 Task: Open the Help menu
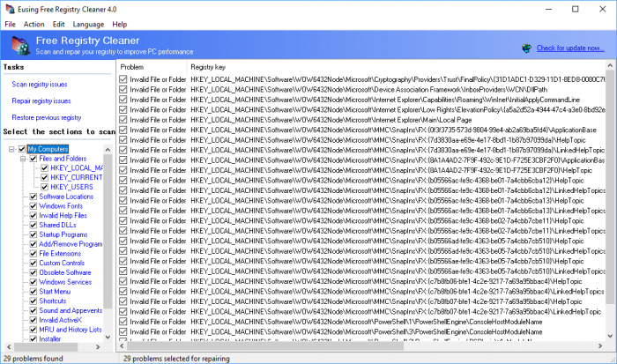tap(120, 25)
